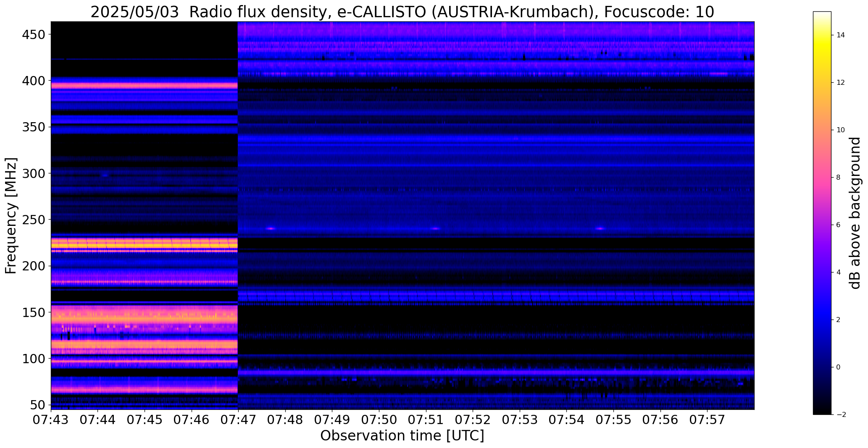Click the 250 frequency tick label

coord(34,220)
